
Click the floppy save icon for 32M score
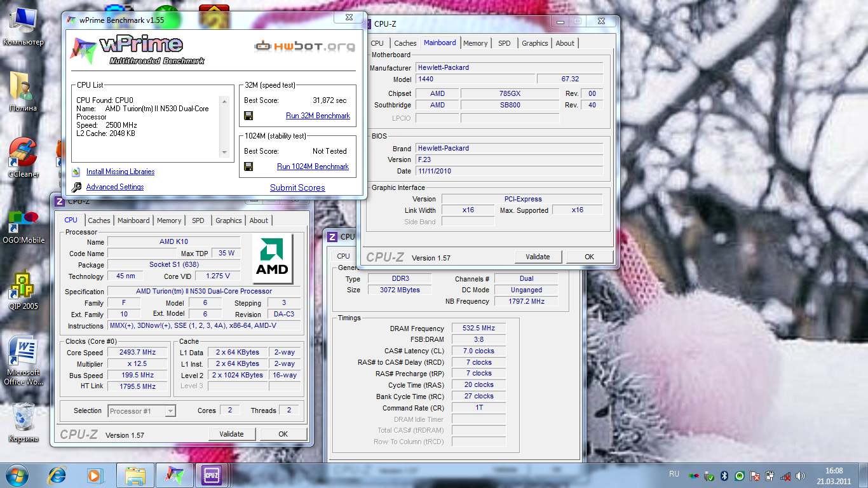(248, 116)
